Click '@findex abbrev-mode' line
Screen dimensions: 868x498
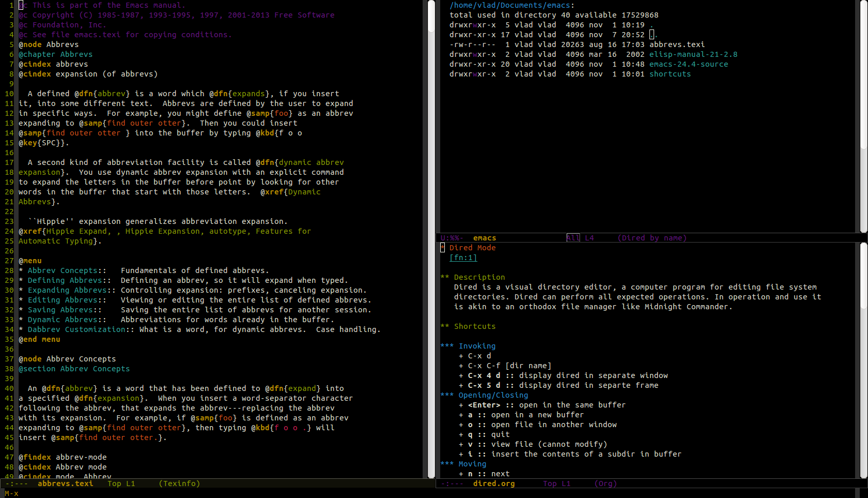(x=63, y=457)
